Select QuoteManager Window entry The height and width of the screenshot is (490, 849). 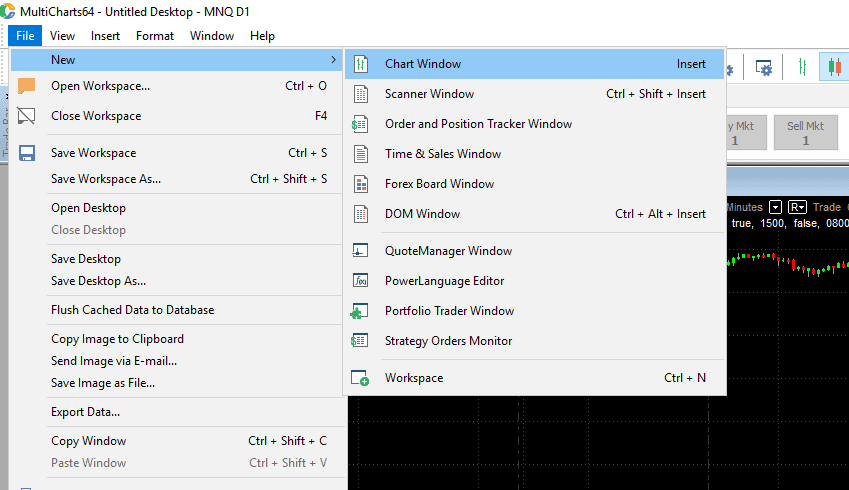tap(534, 251)
